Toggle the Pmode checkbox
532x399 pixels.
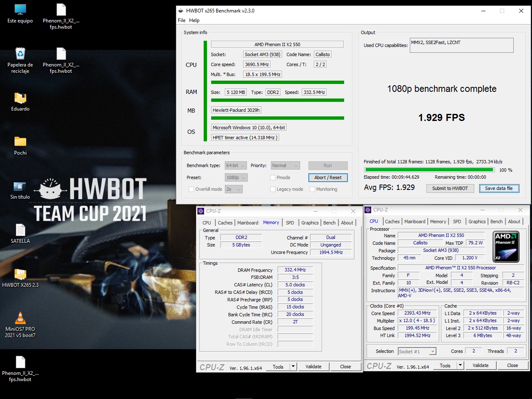(x=273, y=177)
